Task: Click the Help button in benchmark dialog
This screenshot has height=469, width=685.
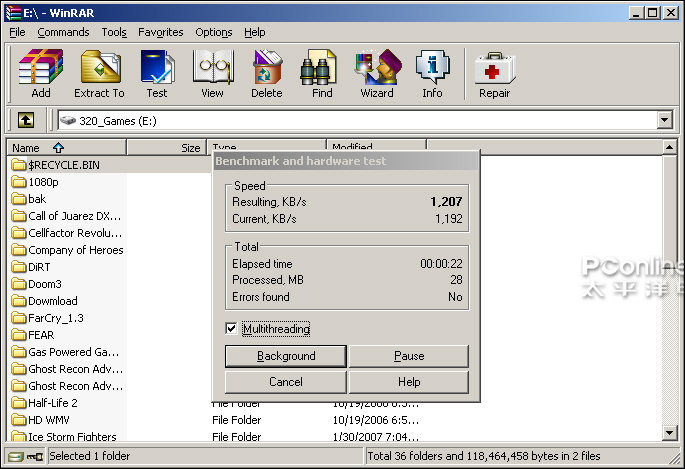Action: [409, 382]
